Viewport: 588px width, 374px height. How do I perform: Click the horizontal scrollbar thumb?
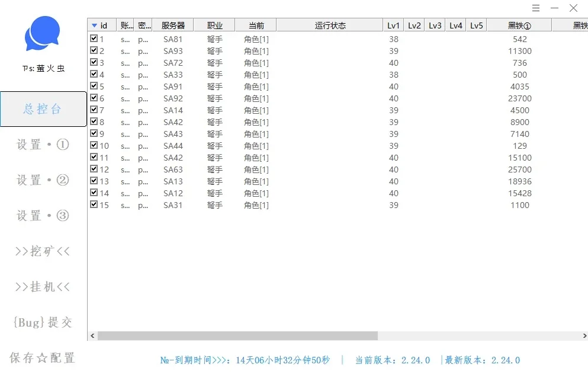tap(238, 335)
